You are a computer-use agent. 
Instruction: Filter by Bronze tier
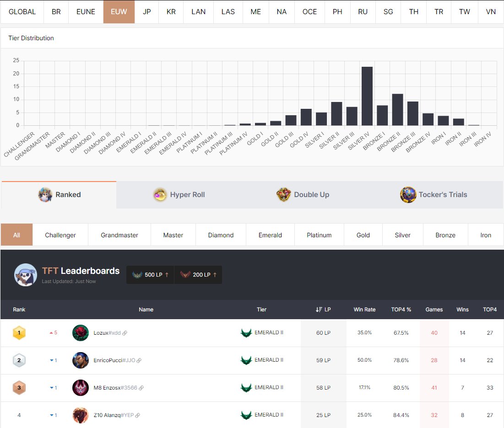pos(445,235)
